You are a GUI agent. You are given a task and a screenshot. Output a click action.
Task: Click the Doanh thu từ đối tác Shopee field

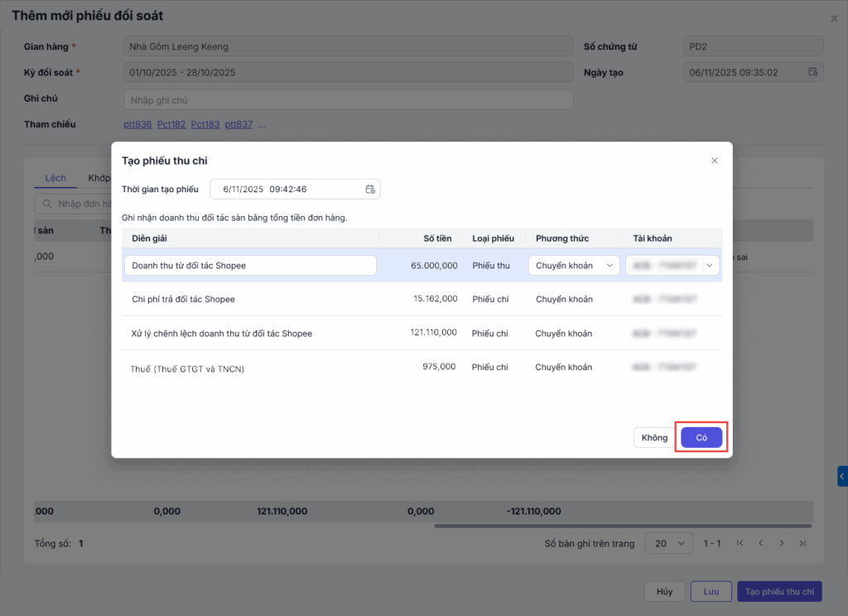coord(250,265)
